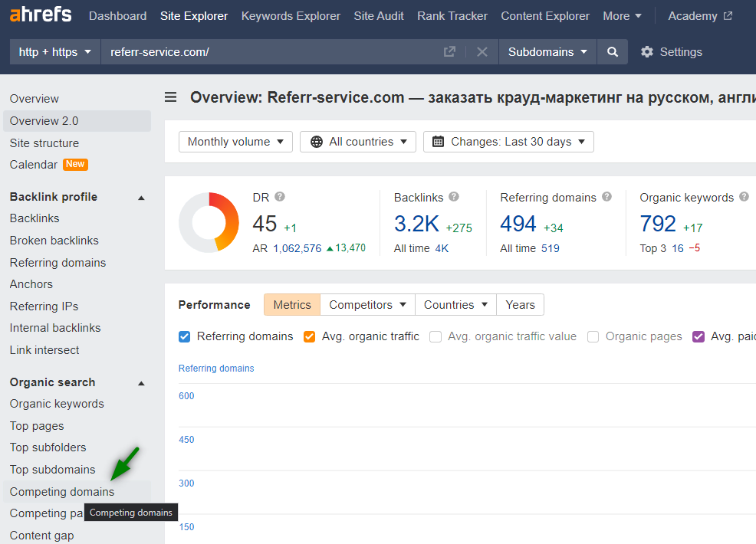Viewport: 756px width, 544px height.
Task: Open Top pages report
Action: 37,426
